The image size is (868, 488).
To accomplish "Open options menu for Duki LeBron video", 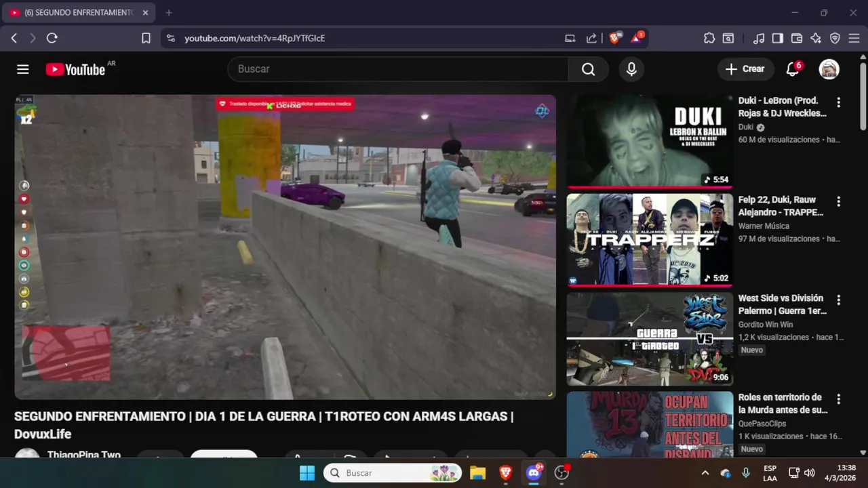I will [x=838, y=102].
